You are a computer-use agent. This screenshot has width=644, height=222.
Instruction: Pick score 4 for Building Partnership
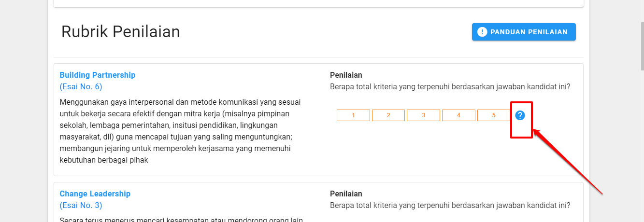[x=458, y=115]
